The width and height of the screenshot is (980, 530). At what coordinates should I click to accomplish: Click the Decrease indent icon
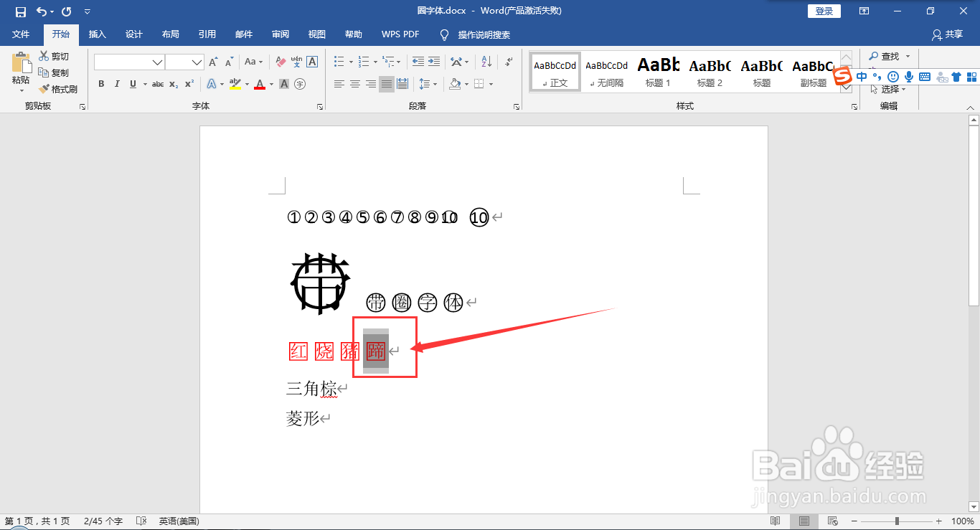pos(418,62)
